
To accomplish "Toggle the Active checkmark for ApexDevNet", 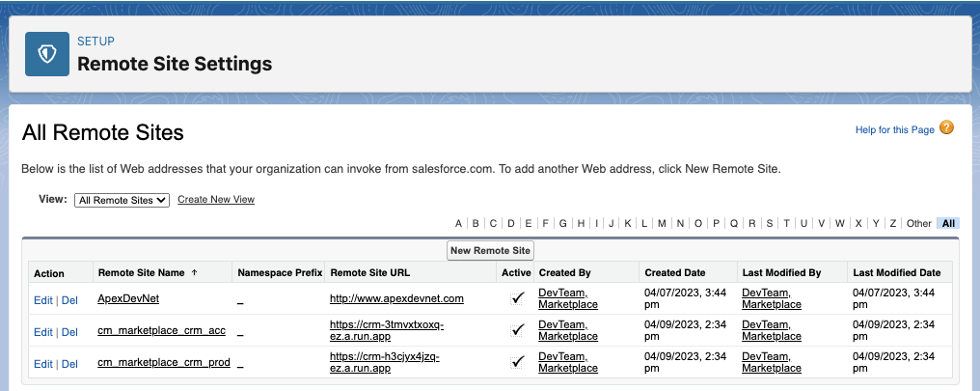I will (x=517, y=298).
